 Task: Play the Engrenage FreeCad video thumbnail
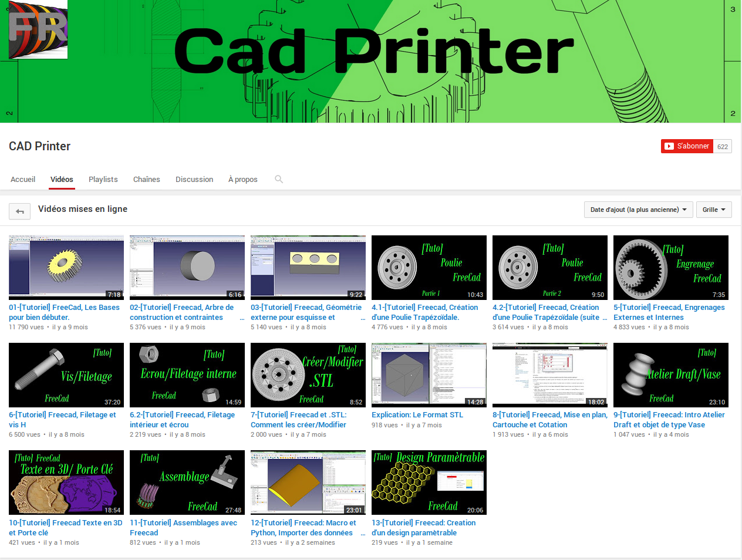(x=670, y=267)
